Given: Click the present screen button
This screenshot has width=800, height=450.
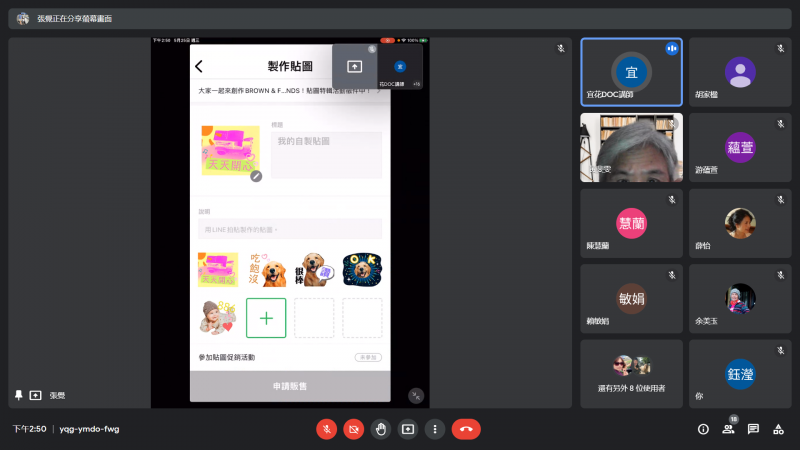Looking at the screenshot, I should pyautogui.click(x=408, y=429).
